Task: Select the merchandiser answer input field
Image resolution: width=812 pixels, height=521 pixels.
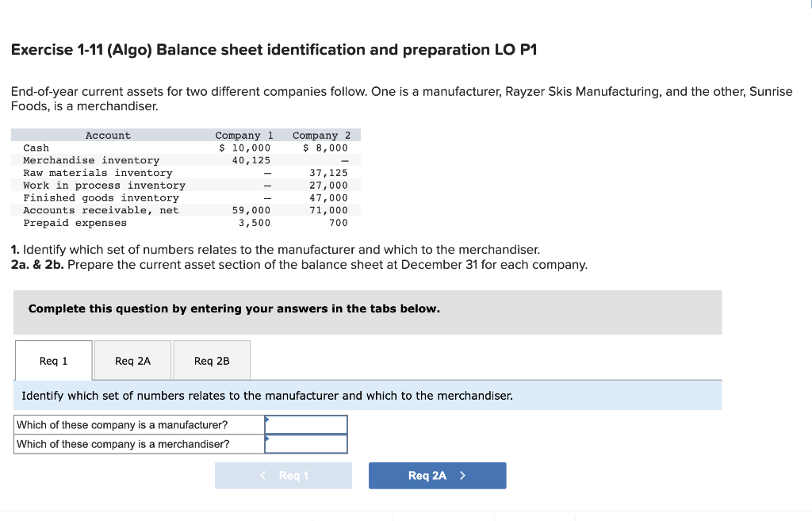Action: [308, 444]
